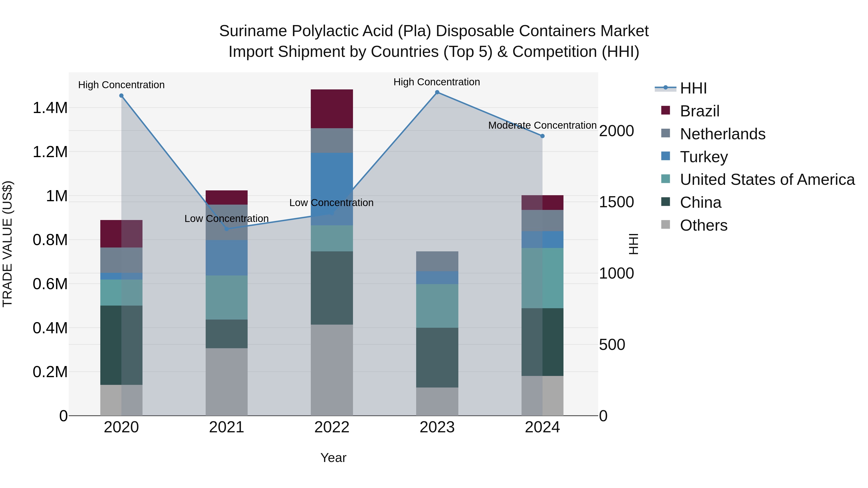Click the 0.2M y-axis tick label

tap(50, 372)
